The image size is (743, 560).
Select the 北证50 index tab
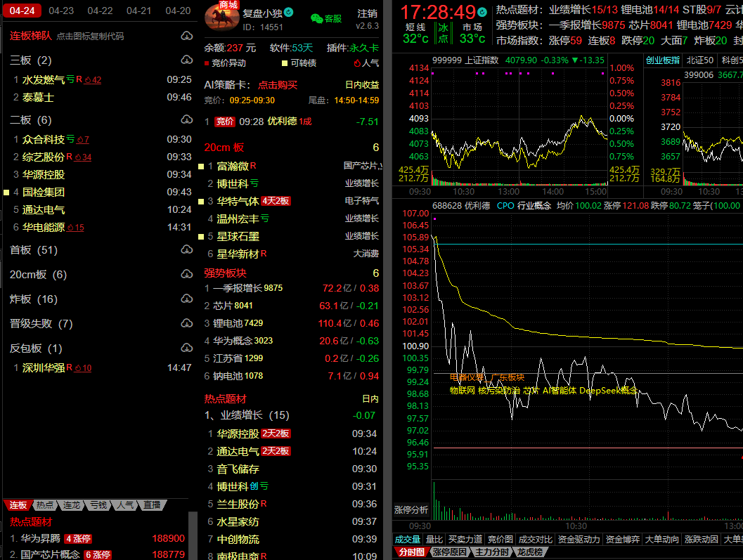[699, 60]
